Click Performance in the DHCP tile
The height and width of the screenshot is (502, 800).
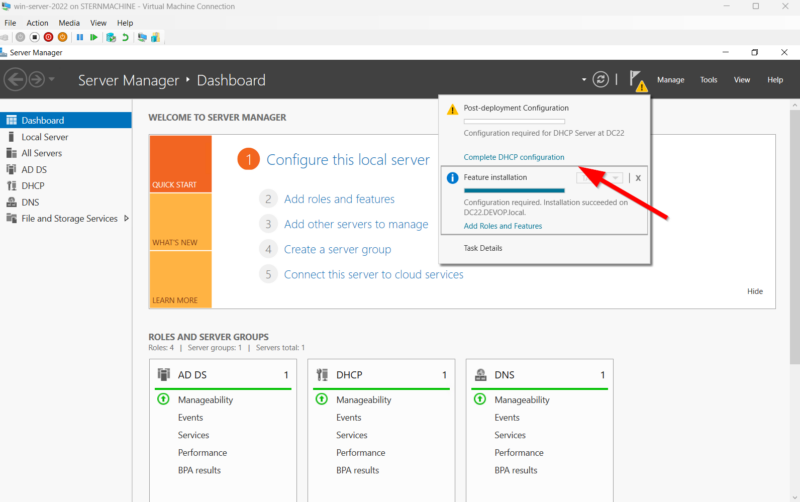[361, 453]
